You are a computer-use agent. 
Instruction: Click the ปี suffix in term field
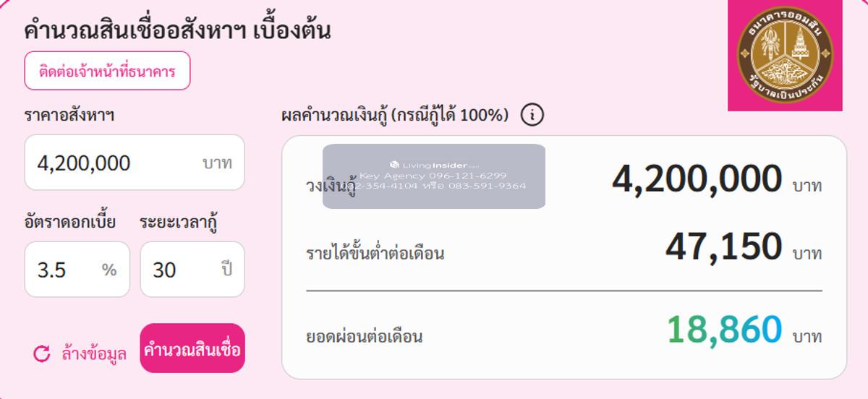[227, 270]
